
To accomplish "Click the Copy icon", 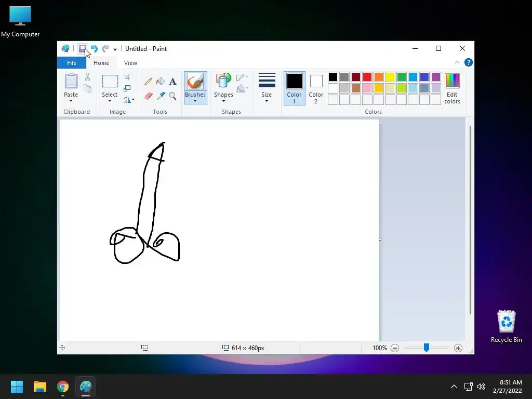I will coord(87,88).
